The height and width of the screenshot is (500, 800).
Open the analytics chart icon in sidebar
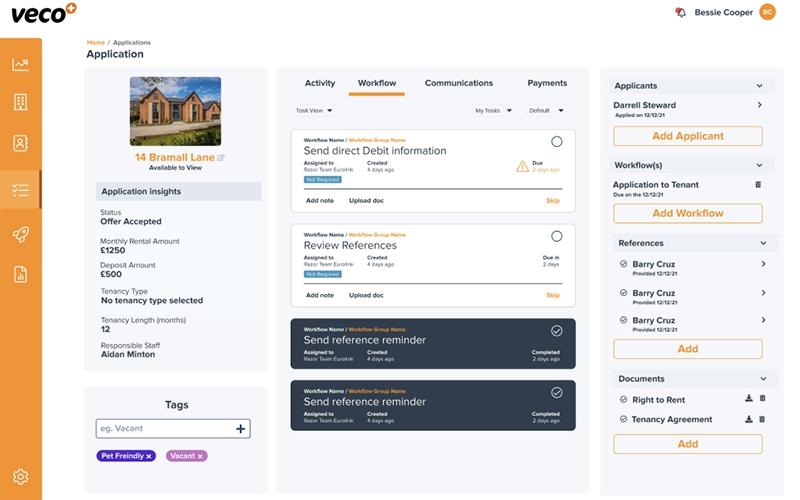20,64
